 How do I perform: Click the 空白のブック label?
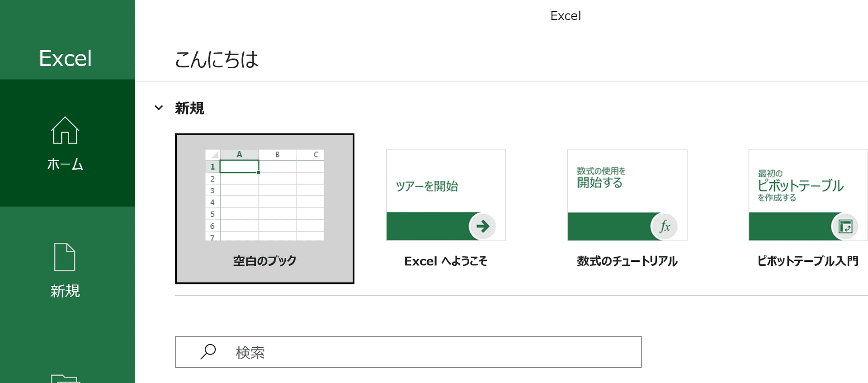click(264, 261)
